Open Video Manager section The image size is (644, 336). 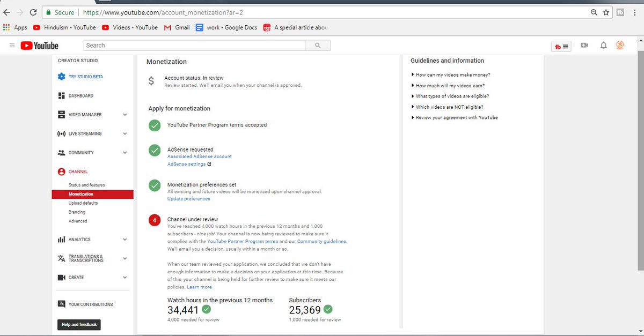click(85, 115)
